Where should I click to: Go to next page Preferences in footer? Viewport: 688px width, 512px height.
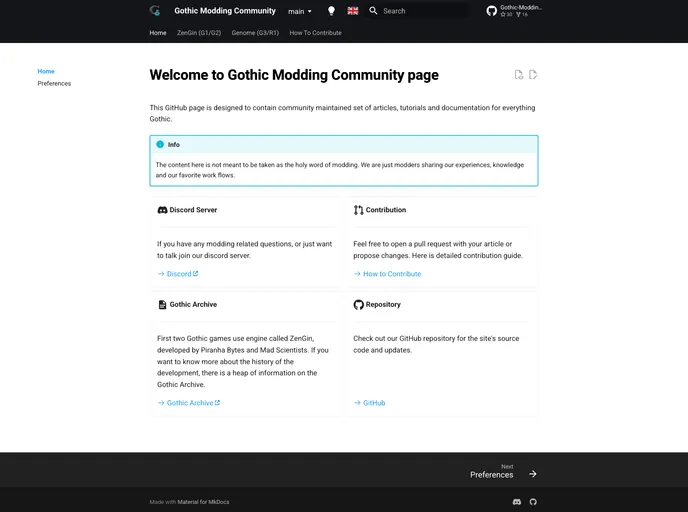(491, 475)
